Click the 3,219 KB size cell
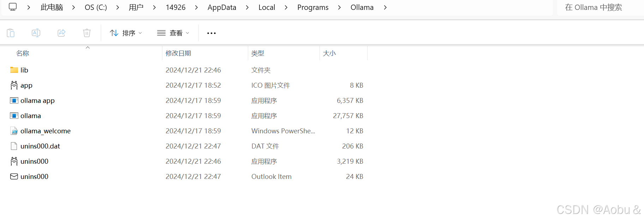 tap(350, 161)
